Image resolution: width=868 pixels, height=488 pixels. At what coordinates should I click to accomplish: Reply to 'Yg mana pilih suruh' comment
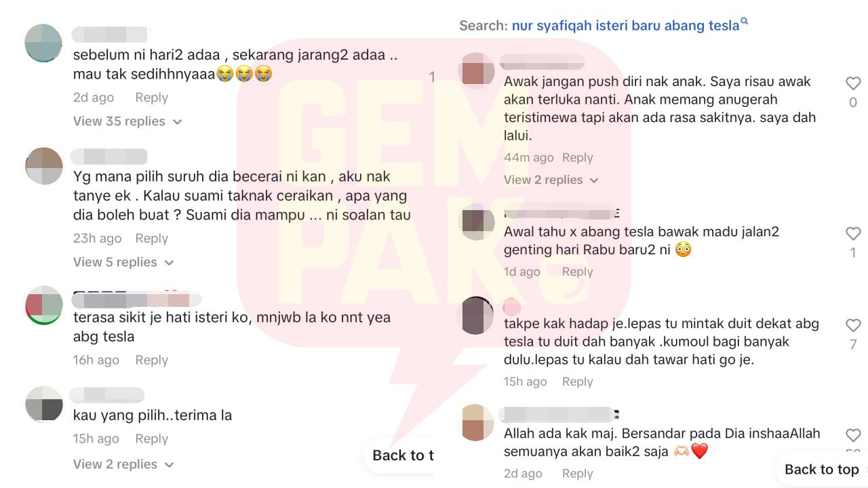click(151, 239)
